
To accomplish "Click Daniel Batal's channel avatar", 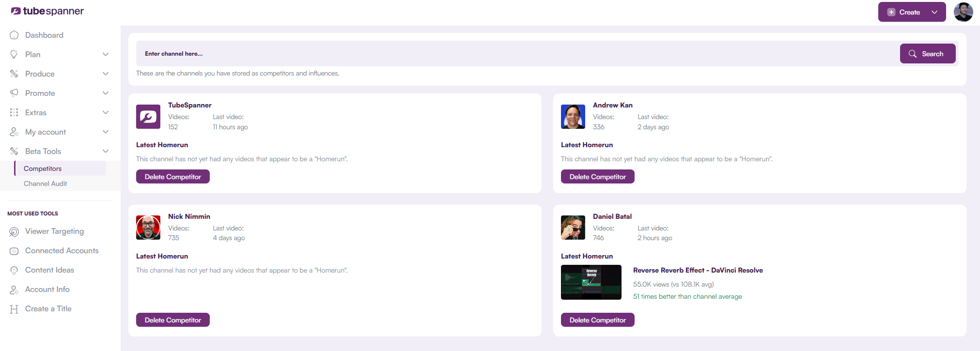I will point(573,228).
